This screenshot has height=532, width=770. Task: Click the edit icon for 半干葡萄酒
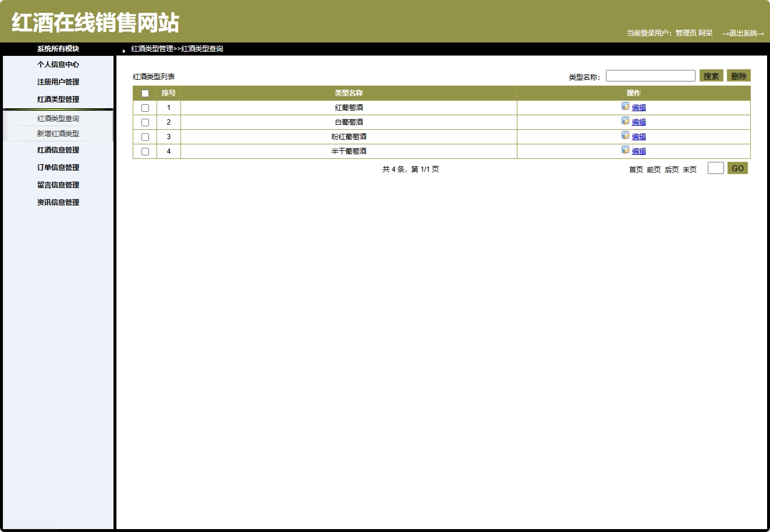click(x=624, y=151)
